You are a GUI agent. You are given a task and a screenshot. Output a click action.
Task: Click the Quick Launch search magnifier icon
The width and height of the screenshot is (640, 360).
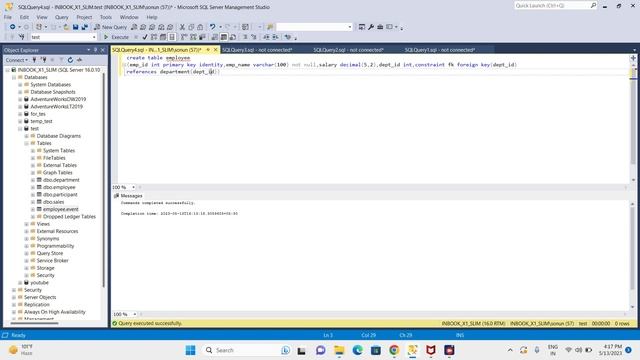click(593, 5)
